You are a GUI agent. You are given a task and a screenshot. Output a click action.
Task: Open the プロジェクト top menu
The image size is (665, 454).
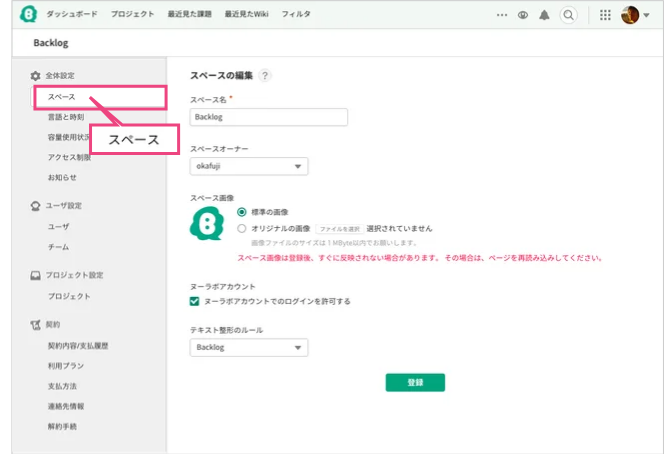click(x=132, y=14)
